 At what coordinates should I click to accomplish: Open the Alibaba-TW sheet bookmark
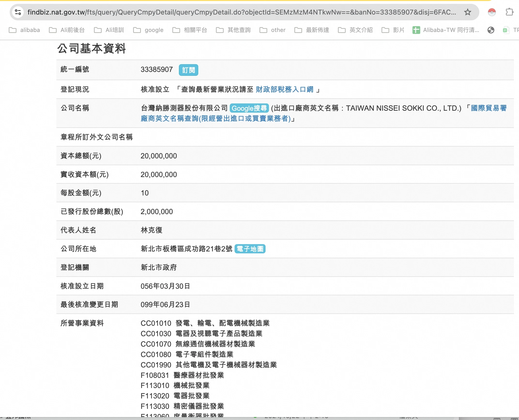click(x=446, y=30)
